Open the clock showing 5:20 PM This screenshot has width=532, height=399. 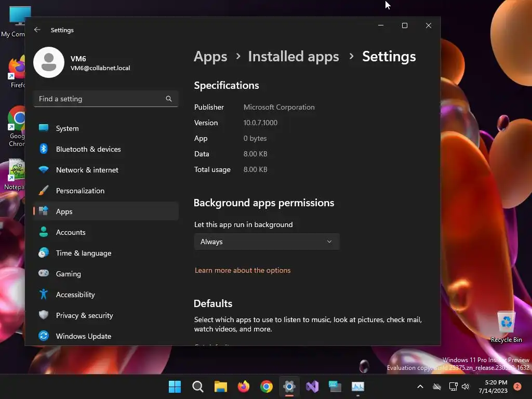tap(493, 387)
